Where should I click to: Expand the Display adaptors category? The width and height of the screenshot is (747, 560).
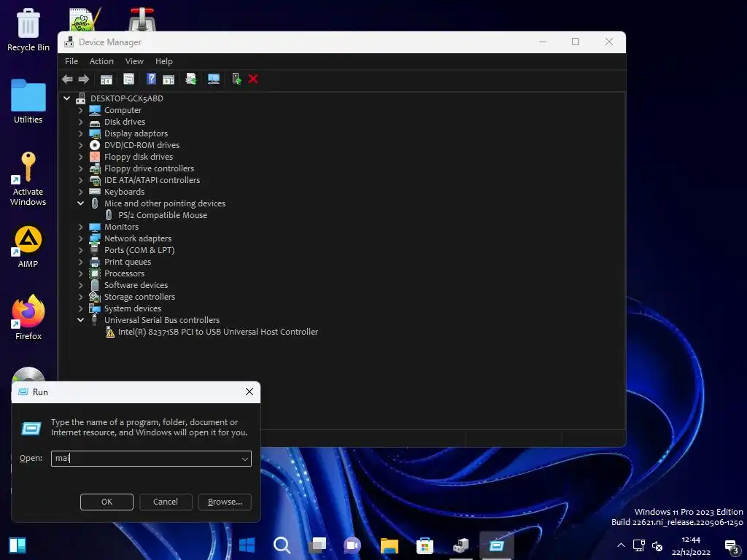pyautogui.click(x=80, y=133)
